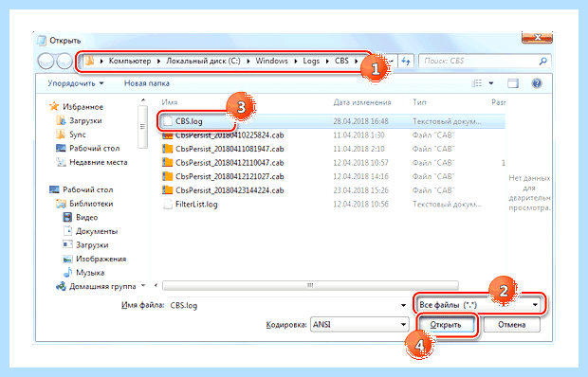Click the search magnifier icon

(x=542, y=61)
